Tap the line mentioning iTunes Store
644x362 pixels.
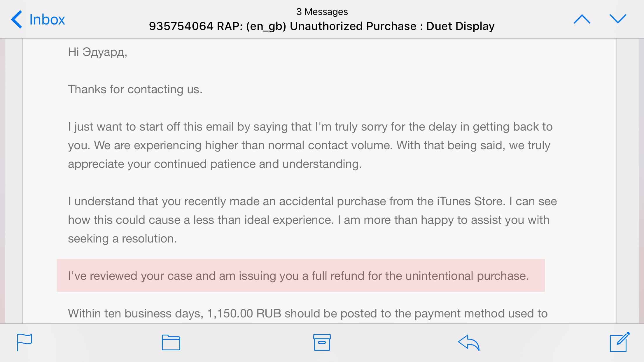[x=312, y=201]
